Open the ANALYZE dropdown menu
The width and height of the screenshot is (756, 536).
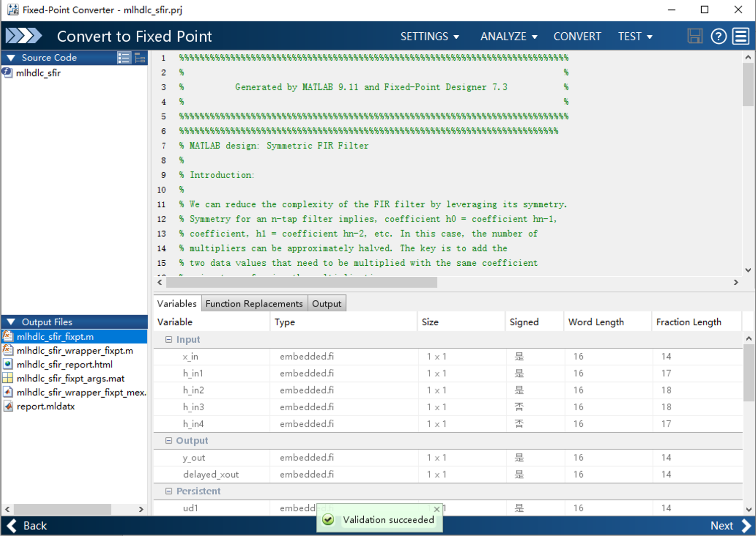pyautogui.click(x=509, y=36)
